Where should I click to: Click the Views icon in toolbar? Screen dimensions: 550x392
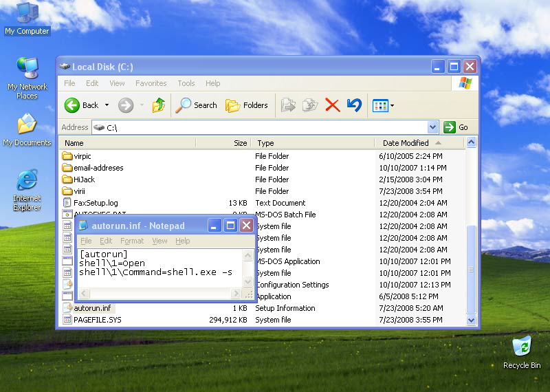pyautogui.click(x=380, y=105)
